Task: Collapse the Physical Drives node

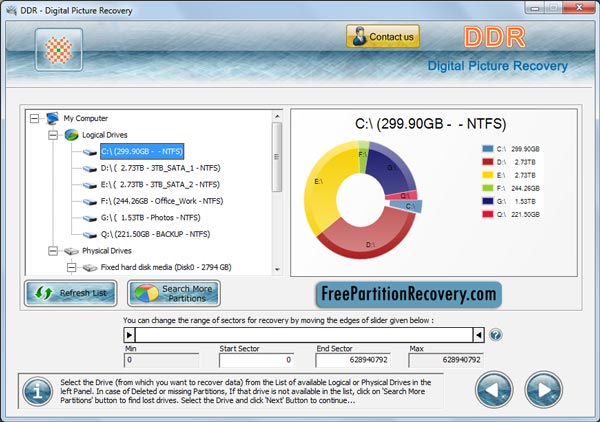Action: (x=53, y=251)
